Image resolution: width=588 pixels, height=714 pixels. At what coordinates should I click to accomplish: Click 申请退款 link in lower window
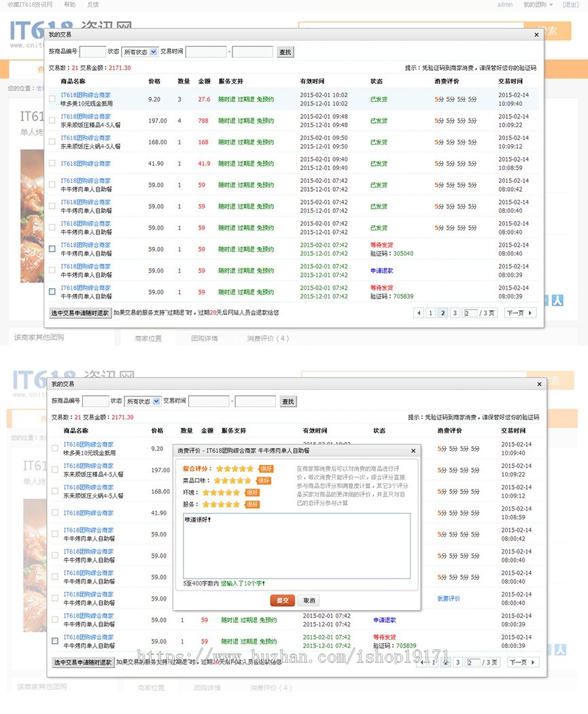click(x=385, y=619)
